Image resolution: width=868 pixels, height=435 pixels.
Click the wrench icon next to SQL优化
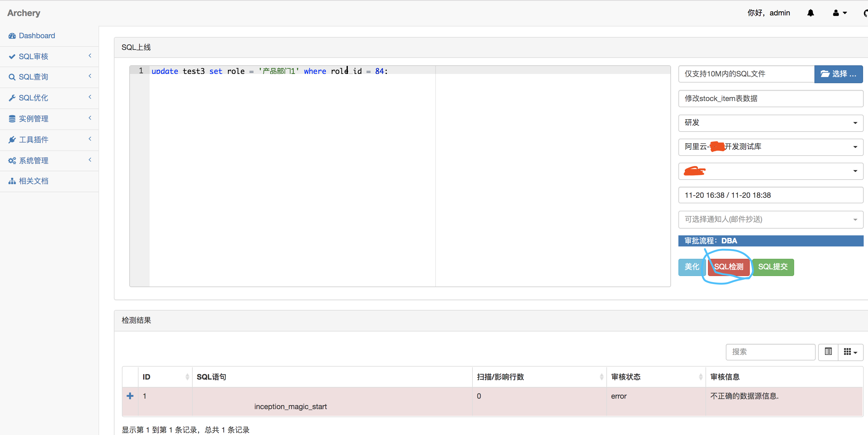tap(12, 98)
